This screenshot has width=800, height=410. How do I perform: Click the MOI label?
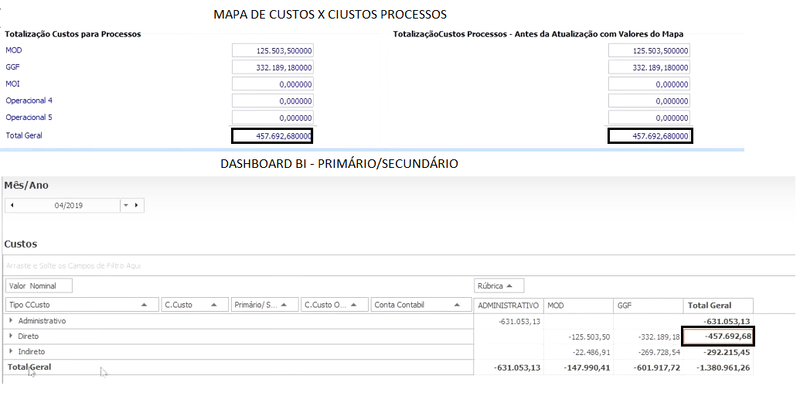pyautogui.click(x=13, y=84)
